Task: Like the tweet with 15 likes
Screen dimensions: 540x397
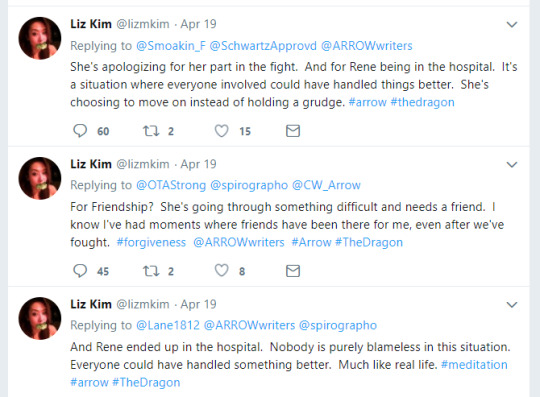Action: 221,131
